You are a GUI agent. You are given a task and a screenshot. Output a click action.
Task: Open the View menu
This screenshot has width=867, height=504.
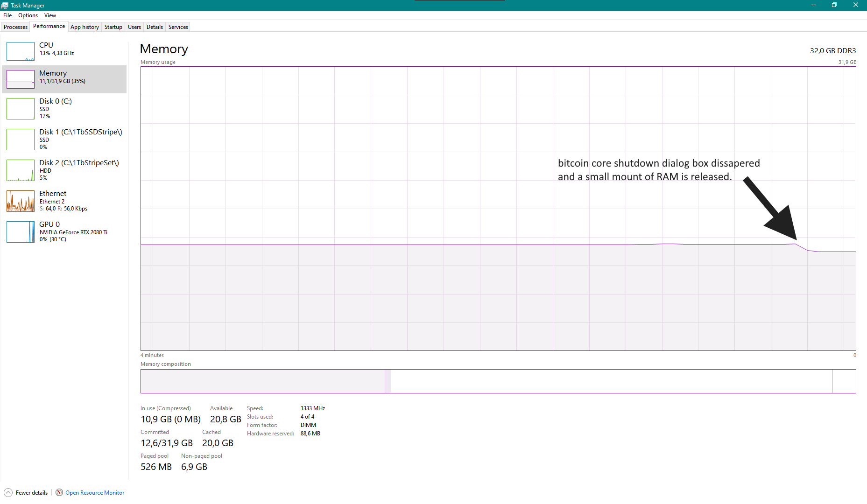point(50,15)
